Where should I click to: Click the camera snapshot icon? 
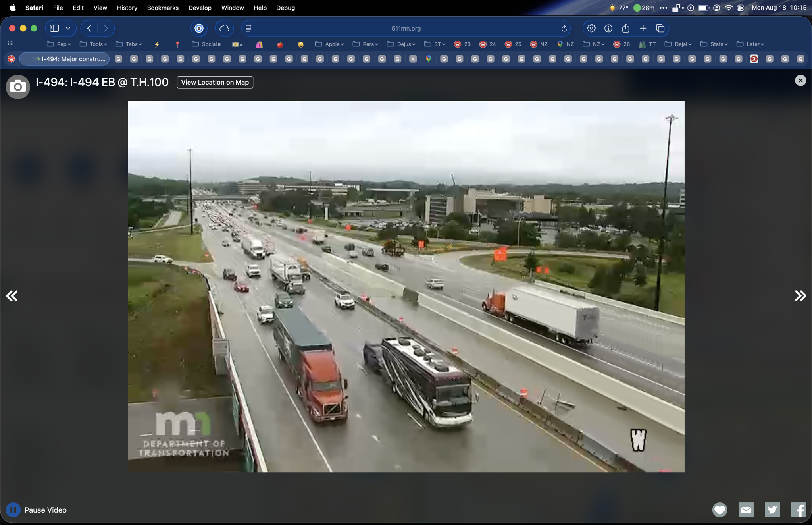point(18,87)
